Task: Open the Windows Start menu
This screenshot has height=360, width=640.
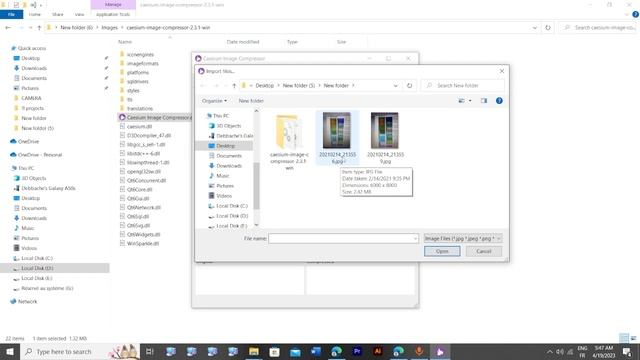Action: [10, 351]
